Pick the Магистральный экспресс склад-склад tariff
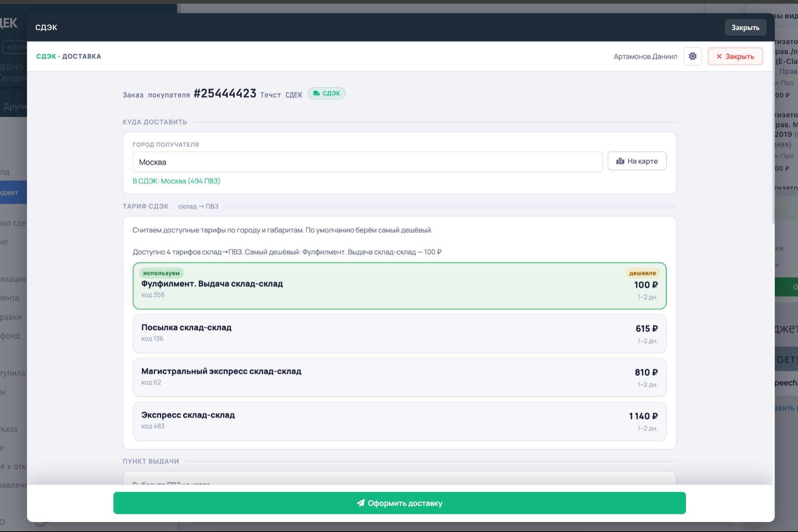 400,378
